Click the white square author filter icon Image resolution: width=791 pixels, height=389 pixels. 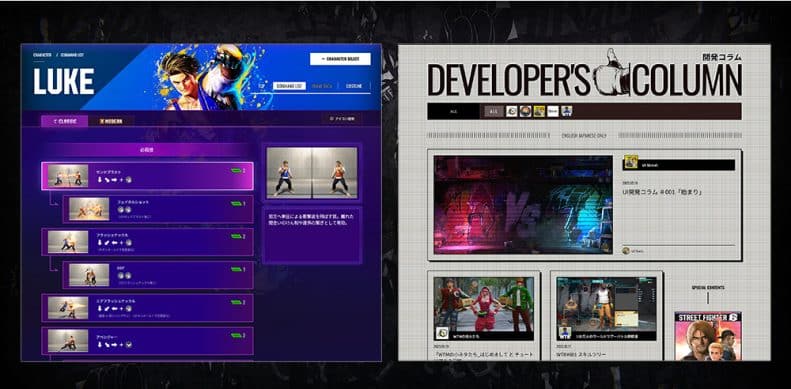tap(553, 112)
